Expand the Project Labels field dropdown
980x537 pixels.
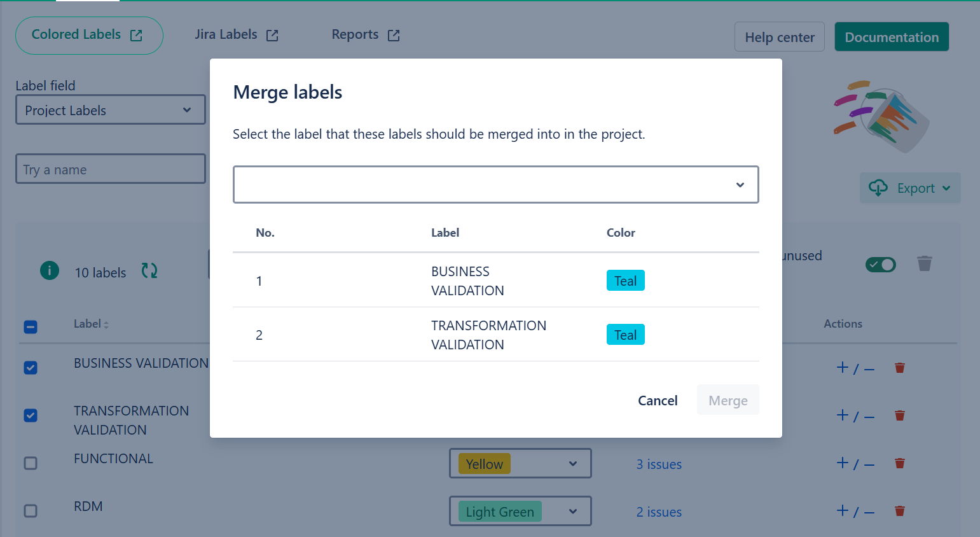110,110
